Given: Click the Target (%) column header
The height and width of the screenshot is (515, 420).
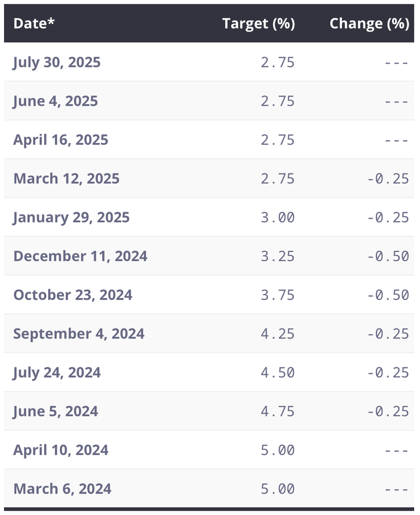Looking at the screenshot, I should coord(258,24).
